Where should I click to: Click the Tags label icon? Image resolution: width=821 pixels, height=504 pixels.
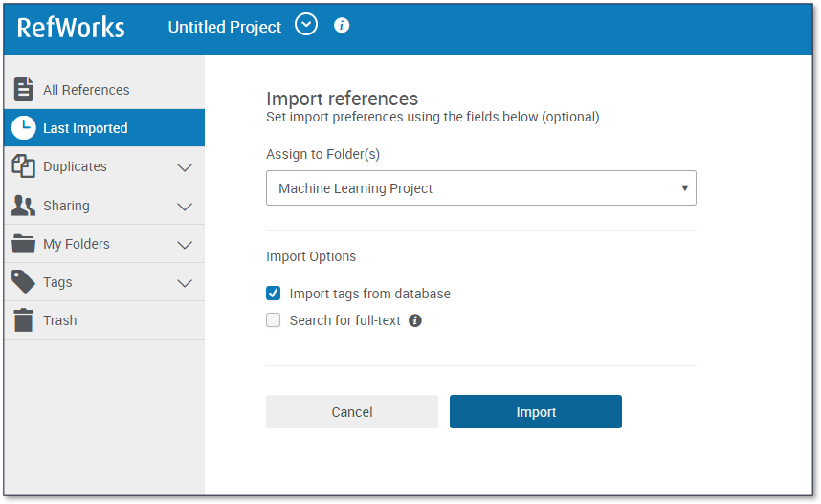(24, 282)
